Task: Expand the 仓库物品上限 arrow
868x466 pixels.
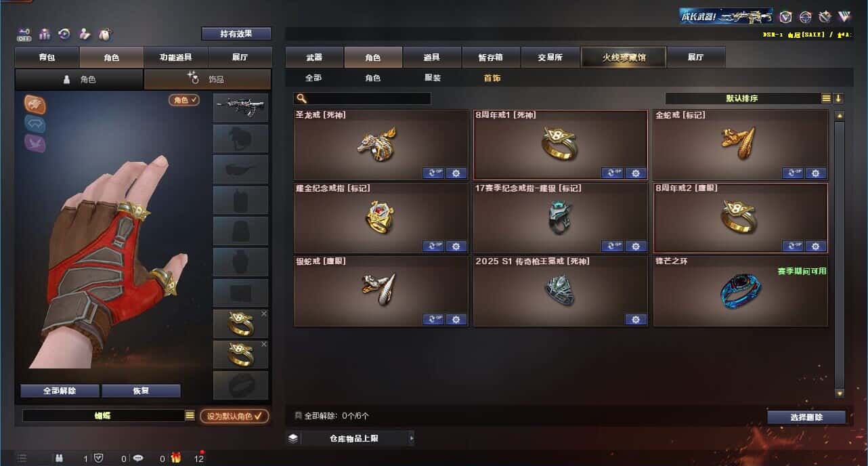Action: (411, 438)
